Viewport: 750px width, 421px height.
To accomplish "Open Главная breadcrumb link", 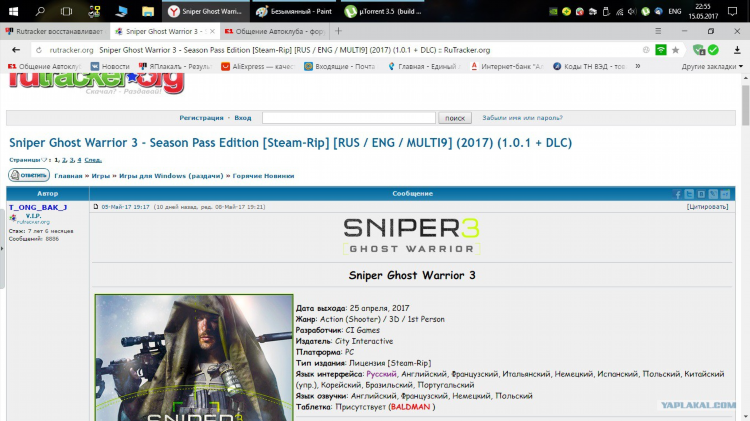I will (x=68, y=176).
